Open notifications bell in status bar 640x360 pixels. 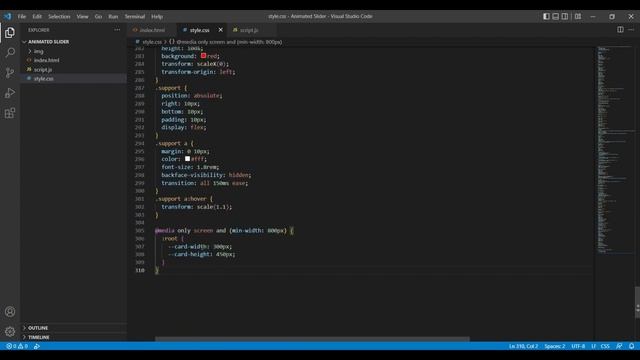click(x=631, y=346)
